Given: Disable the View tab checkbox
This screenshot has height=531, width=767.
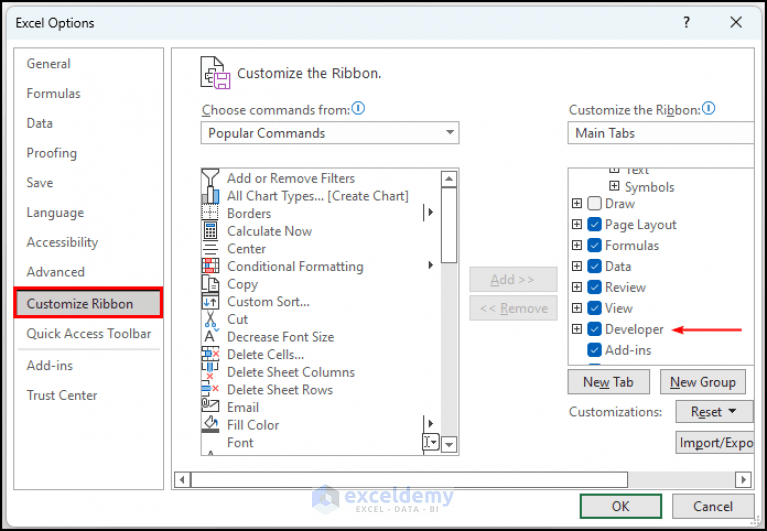Looking at the screenshot, I should [x=594, y=308].
